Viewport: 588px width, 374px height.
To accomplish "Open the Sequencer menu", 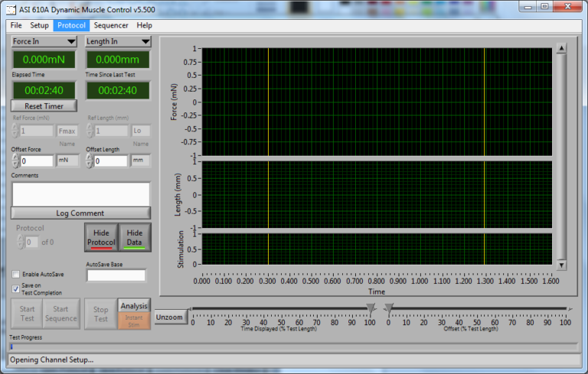I will (x=111, y=25).
